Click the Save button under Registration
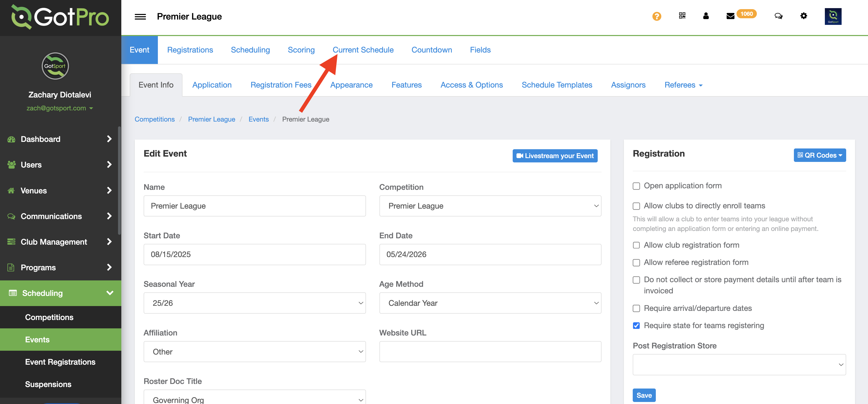This screenshot has width=868, height=404. [x=644, y=395]
